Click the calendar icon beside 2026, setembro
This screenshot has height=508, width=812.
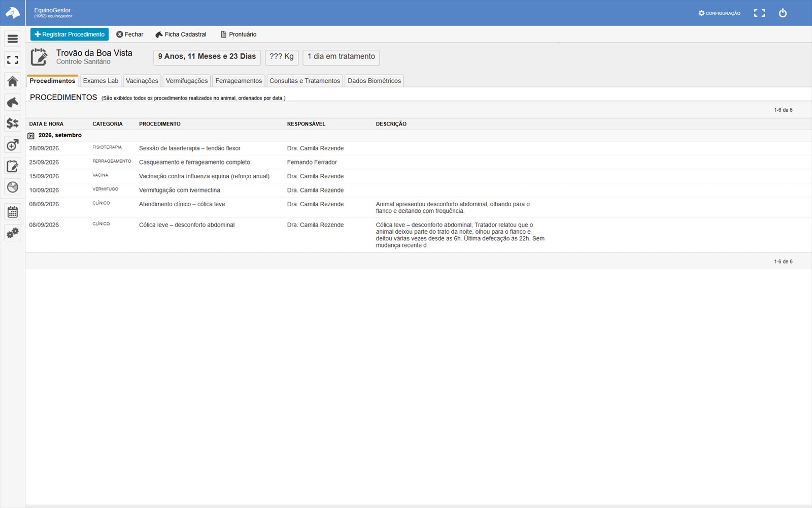point(31,136)
